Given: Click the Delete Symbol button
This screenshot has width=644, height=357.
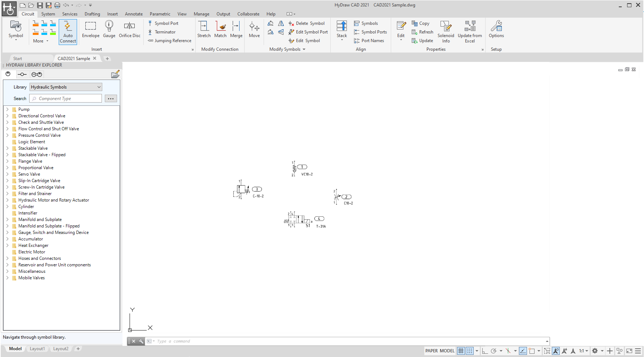Looking at the screenshot, I should [x=307, y=23].
